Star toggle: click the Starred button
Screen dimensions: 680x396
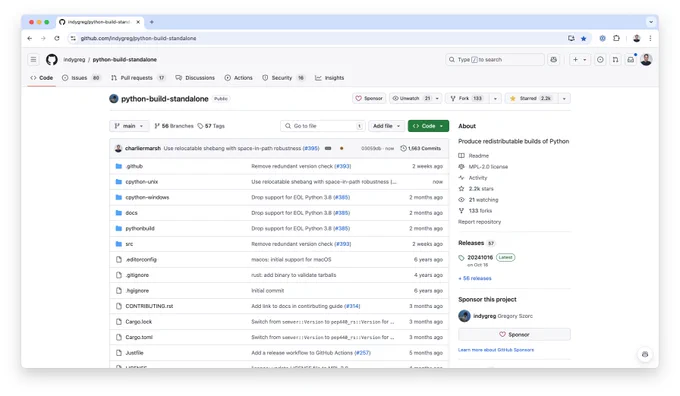(x=532, y=98)
